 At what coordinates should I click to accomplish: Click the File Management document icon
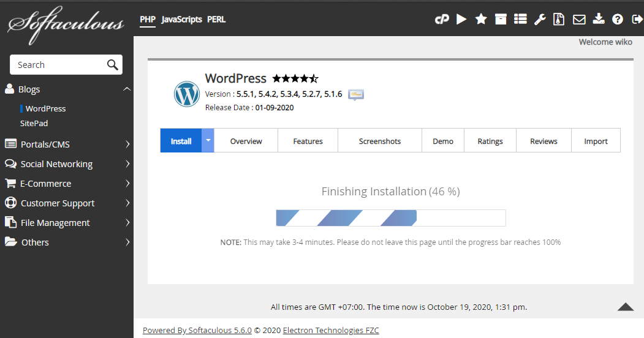point(10,222)
